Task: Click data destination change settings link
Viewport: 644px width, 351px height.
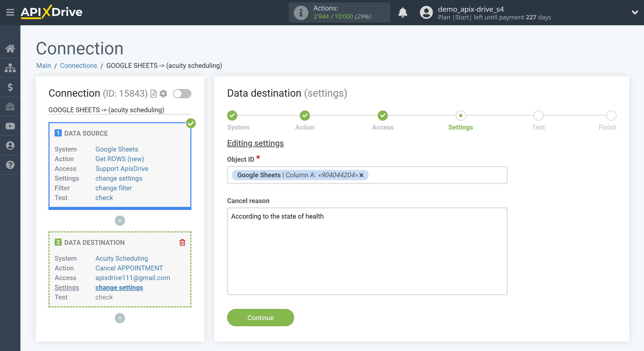Action: pyautogui.click(x=119, y=287)
